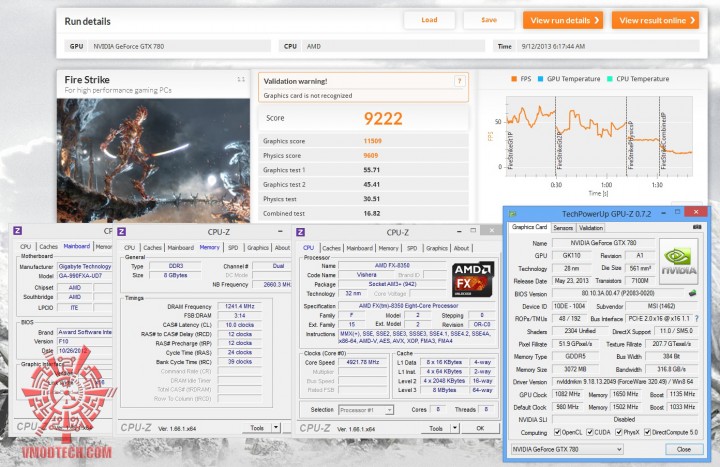Screen dimensions: 720x467
Task: Click the GPU-Z camera screenshot icon
Action: 697,227
